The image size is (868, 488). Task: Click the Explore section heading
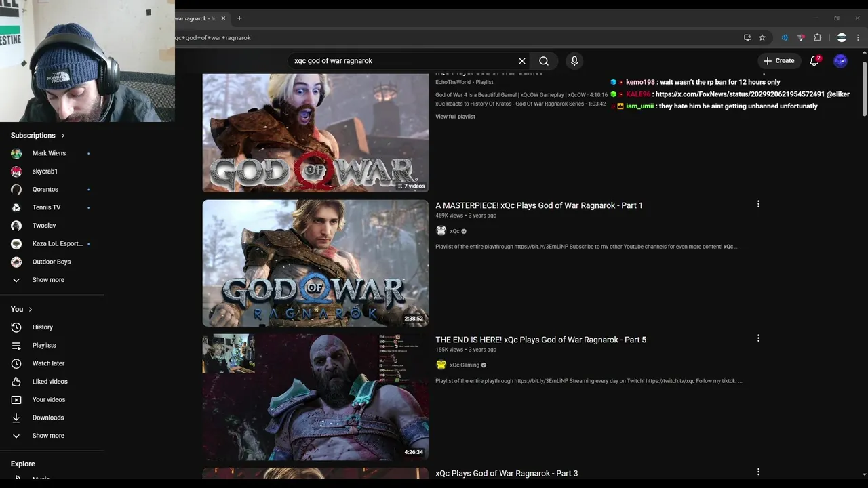tap(23, 464)
